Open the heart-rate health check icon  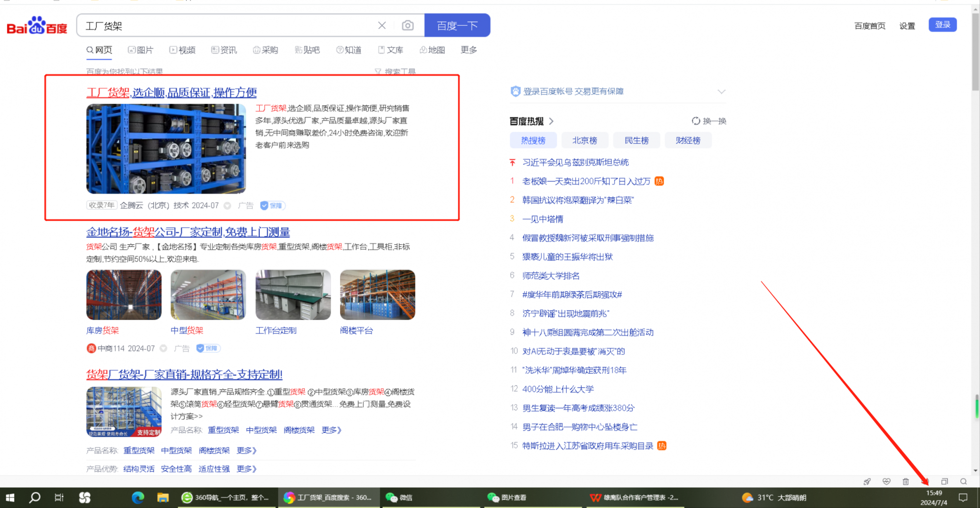coord(886,481)
